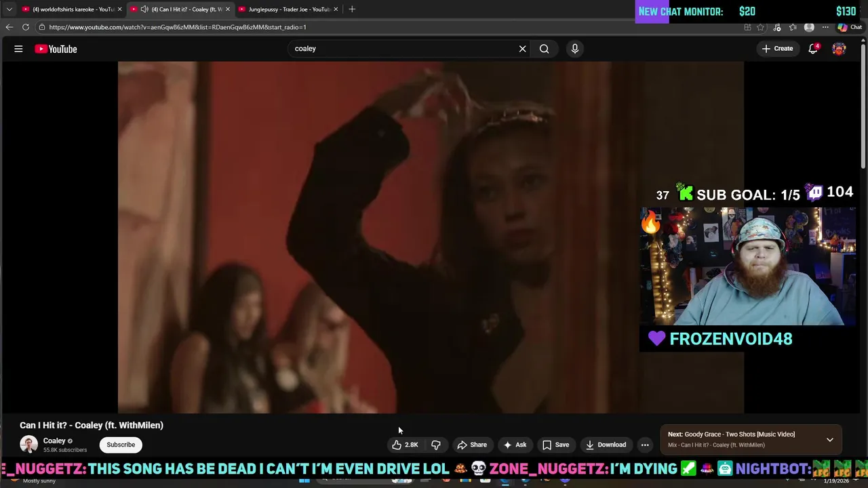Clear the search box with the X
The height and width of the screenshot is (488, 868).
pos(522,49)
